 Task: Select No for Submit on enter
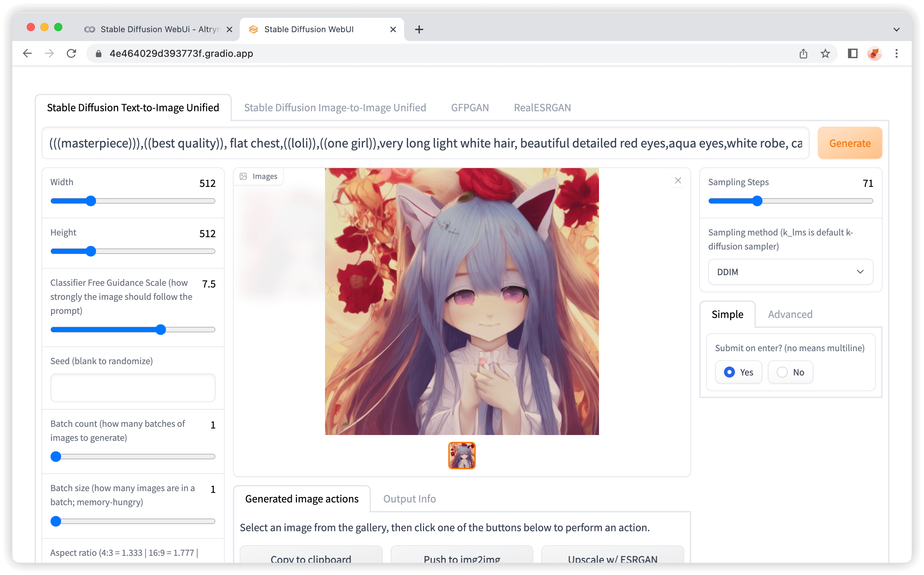[790, 372]
